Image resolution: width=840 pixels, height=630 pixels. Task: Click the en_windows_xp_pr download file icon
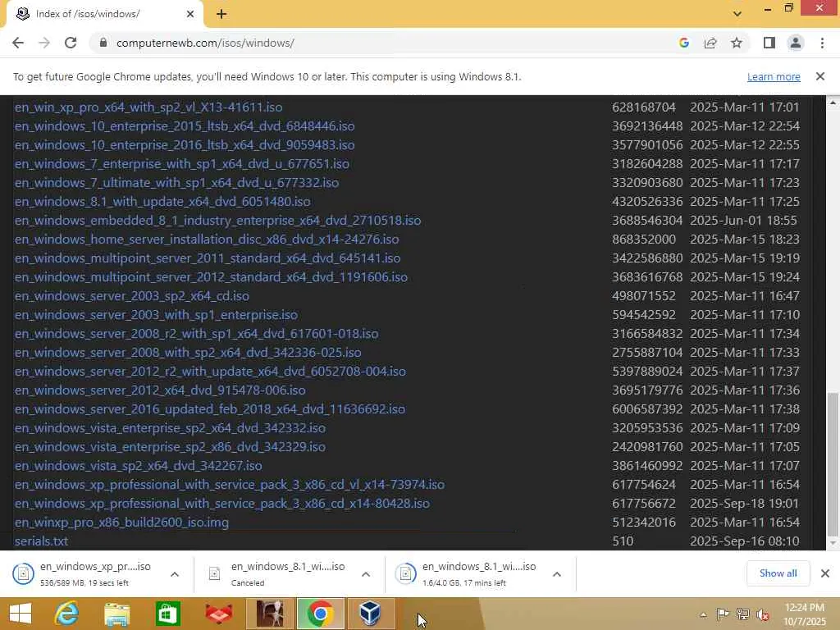pyautogui.click(x=23, y=574)
